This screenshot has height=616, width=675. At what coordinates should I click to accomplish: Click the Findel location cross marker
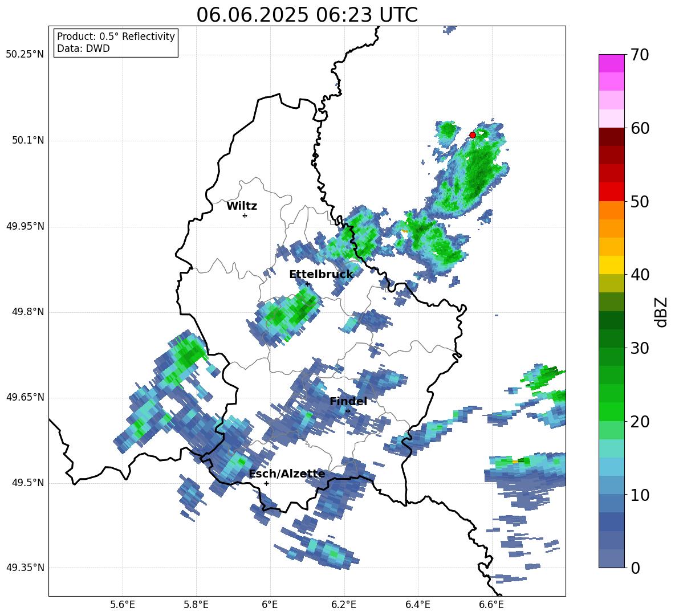coord(348,411)
